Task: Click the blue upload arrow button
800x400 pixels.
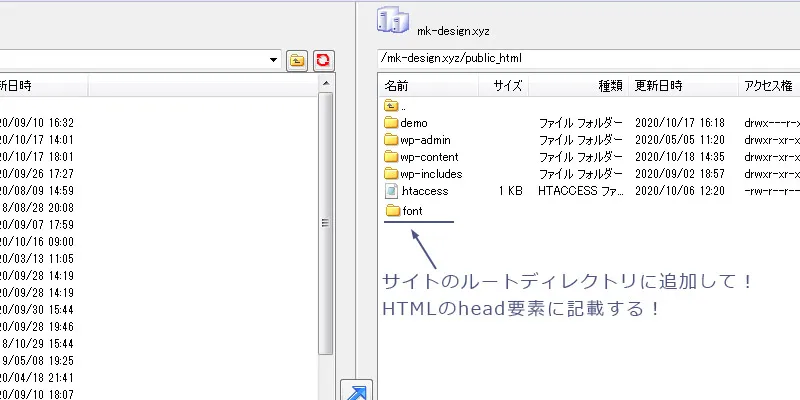Action: (x=356, y=391)
